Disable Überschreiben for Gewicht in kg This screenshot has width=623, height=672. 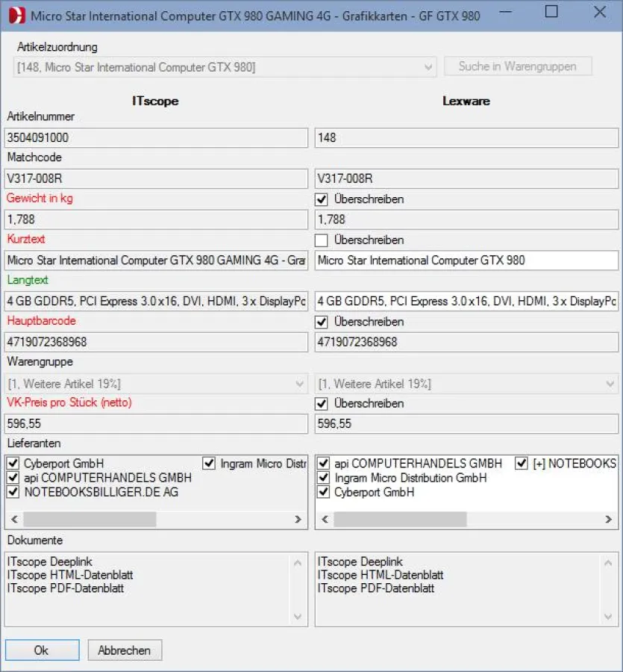pos(321,199)
